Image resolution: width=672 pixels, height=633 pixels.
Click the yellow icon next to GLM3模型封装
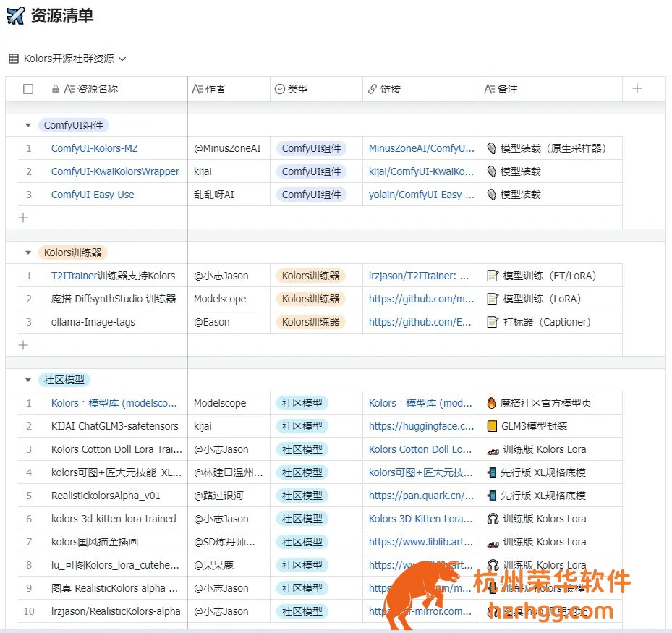click(x=492, y=426)
